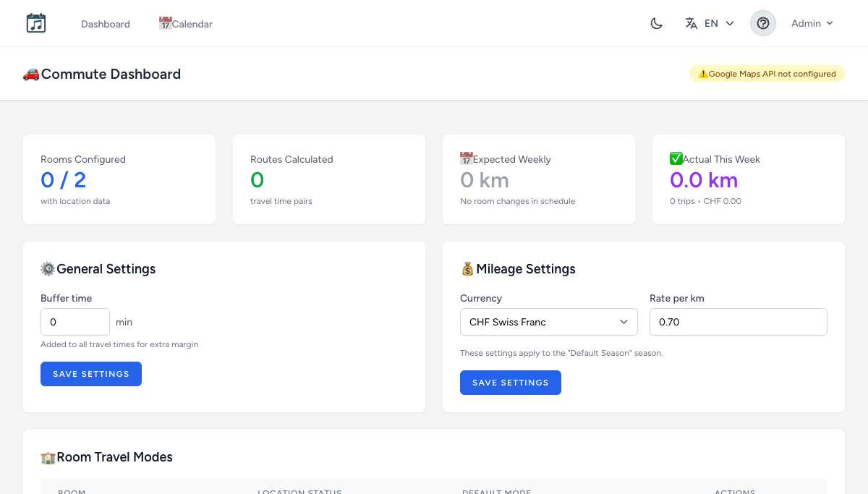
Task: Select the 'Routes Calculated' label
Action: [292, 159]
